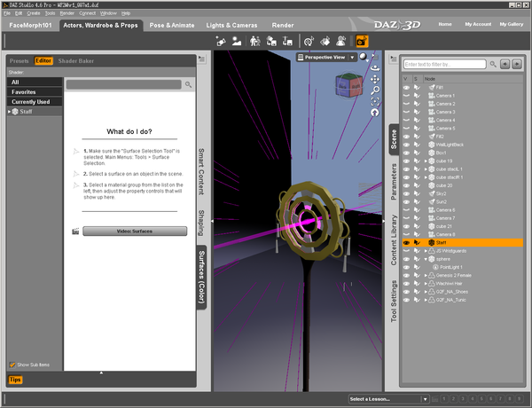The image size is (532, 408).
Task: Hide the Sun2 light with eye icon
Action: [x=406, y=201]
